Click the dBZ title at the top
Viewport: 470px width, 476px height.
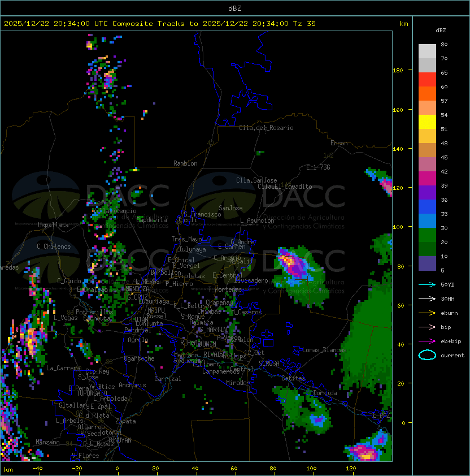pyautogui.click(x=235, y=8)
